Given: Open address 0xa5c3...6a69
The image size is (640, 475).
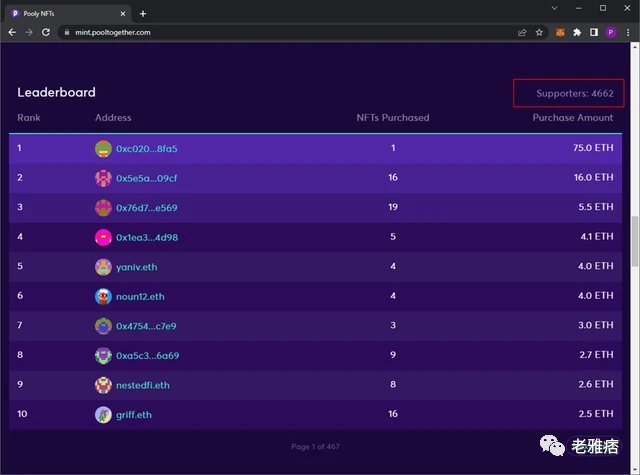Looking at the screenshot, I should pos(147,355).
